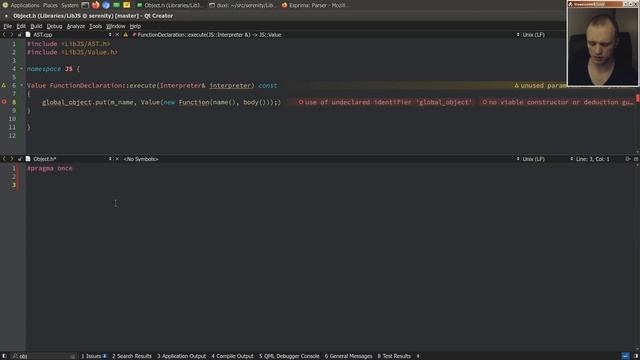Launch the terminal from the top panel
The image size is (640, 360).
[x=85, y=5]
